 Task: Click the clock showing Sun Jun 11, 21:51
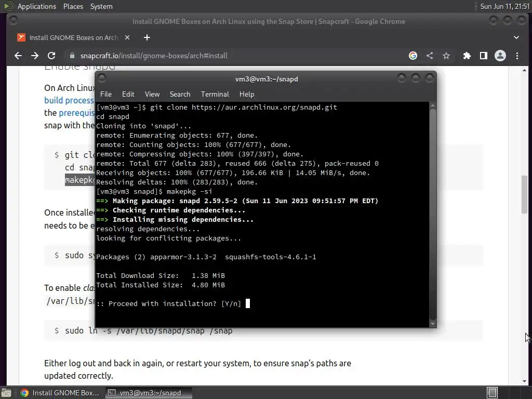click(x=504, y=6)
